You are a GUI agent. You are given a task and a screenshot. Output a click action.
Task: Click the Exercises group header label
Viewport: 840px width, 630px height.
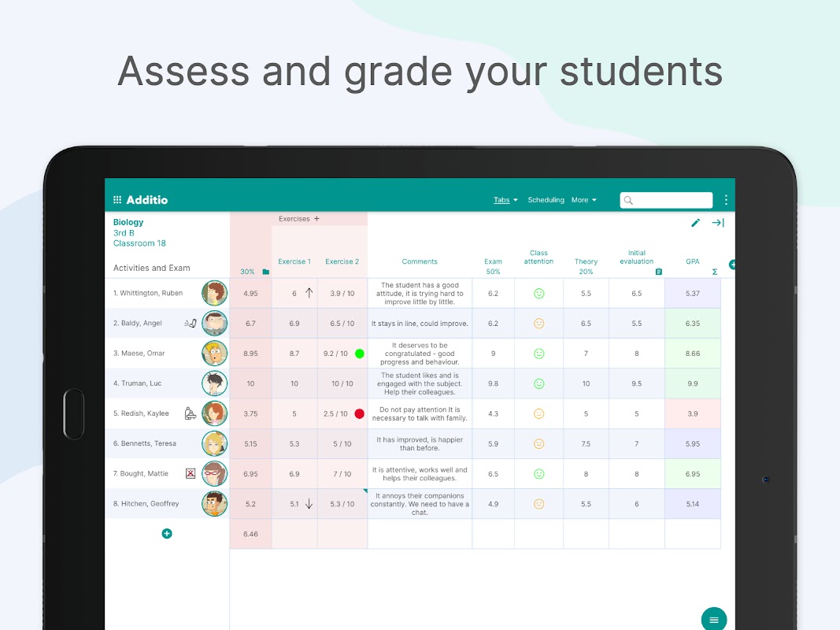pos(294,219)
